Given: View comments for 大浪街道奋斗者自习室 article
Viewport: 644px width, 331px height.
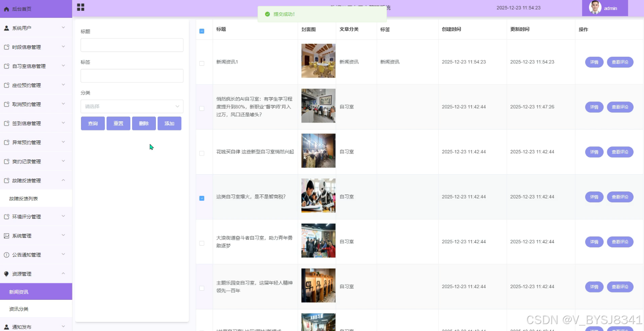Looking at the screenshot, I should pyautogui.click(x=620, y=242).
